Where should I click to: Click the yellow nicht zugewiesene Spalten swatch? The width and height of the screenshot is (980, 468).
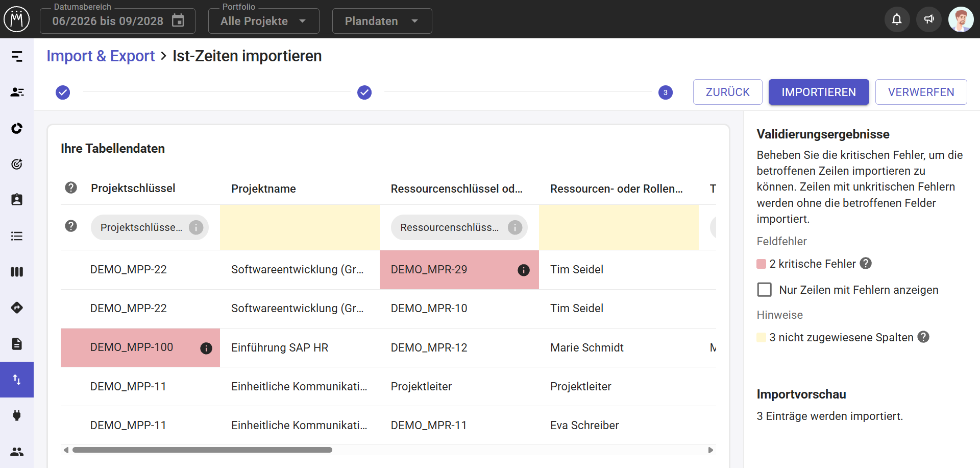pos(761,337)
